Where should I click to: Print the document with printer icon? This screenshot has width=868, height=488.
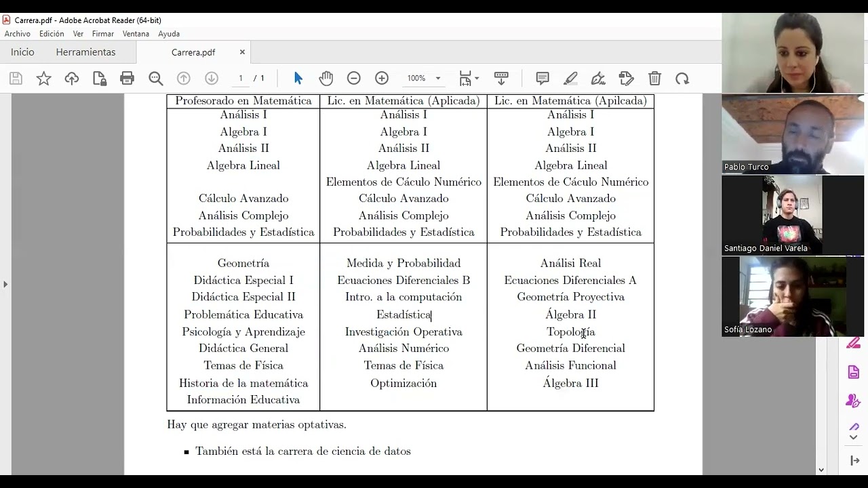[x=127, y=79]
